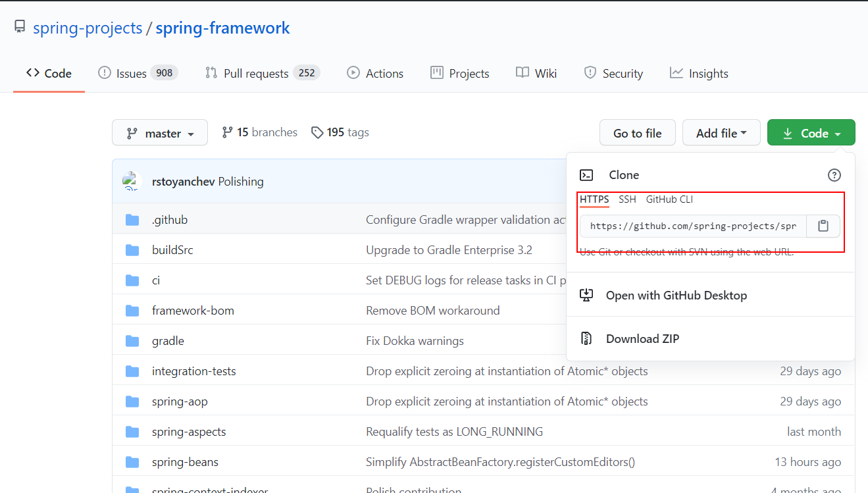Toggle the green Code dropdown button
The image size is (868, 493).
pos(811,132)
